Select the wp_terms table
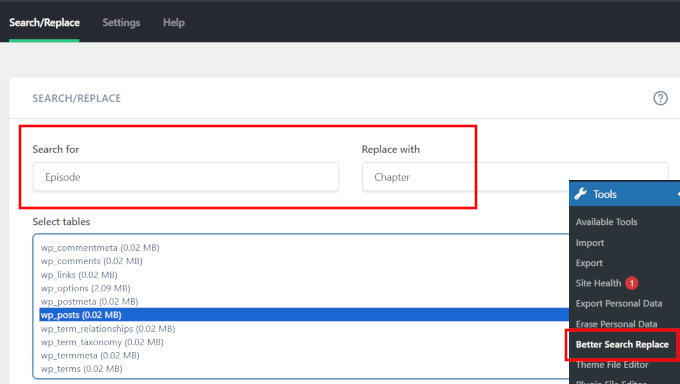Viewport: 680px width, 384px height. tap(82, 369)
